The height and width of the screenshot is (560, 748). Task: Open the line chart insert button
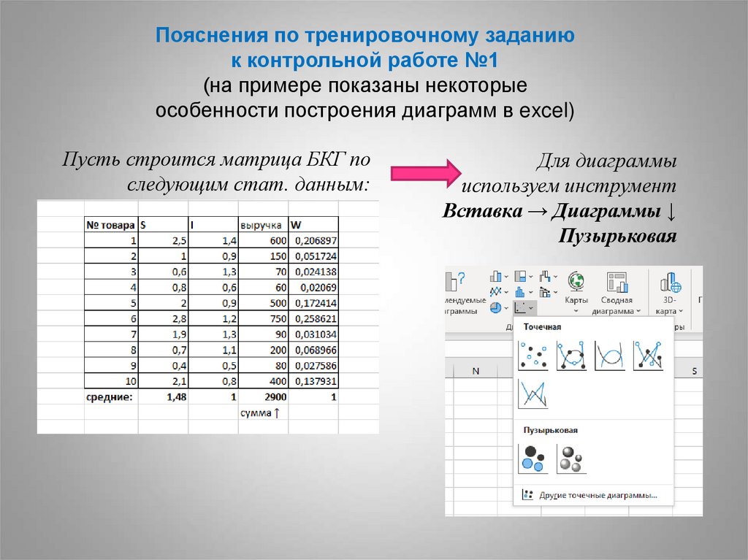pos(496,291)
